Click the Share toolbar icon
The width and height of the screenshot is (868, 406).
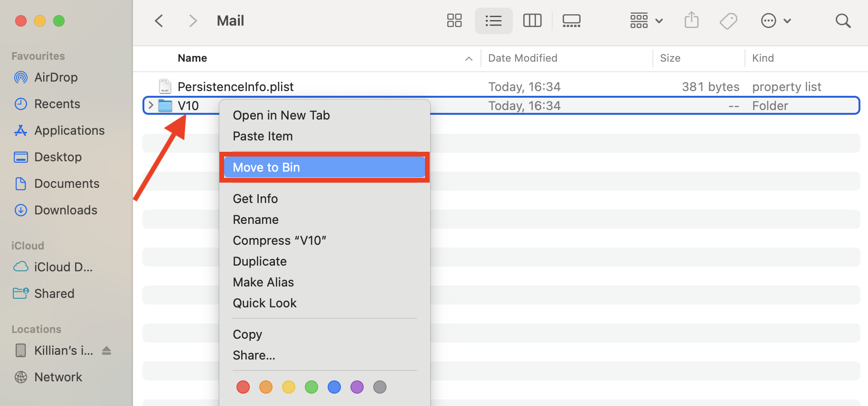(x=692, y=20)
